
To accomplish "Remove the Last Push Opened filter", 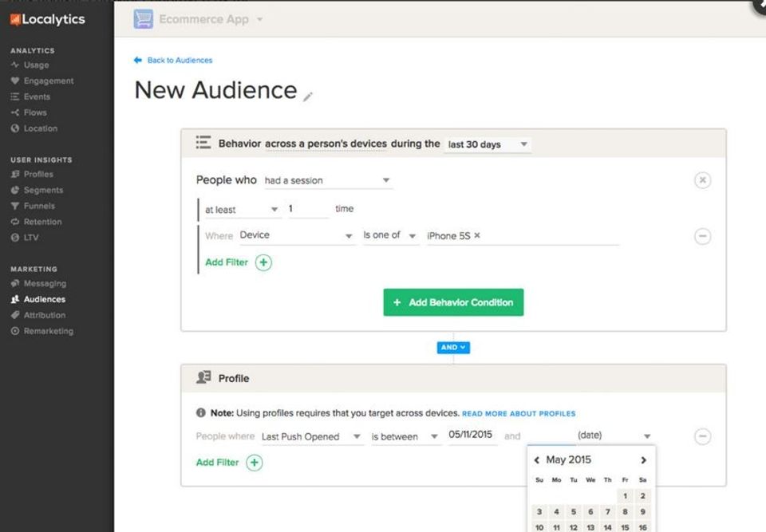I will 702,436.
